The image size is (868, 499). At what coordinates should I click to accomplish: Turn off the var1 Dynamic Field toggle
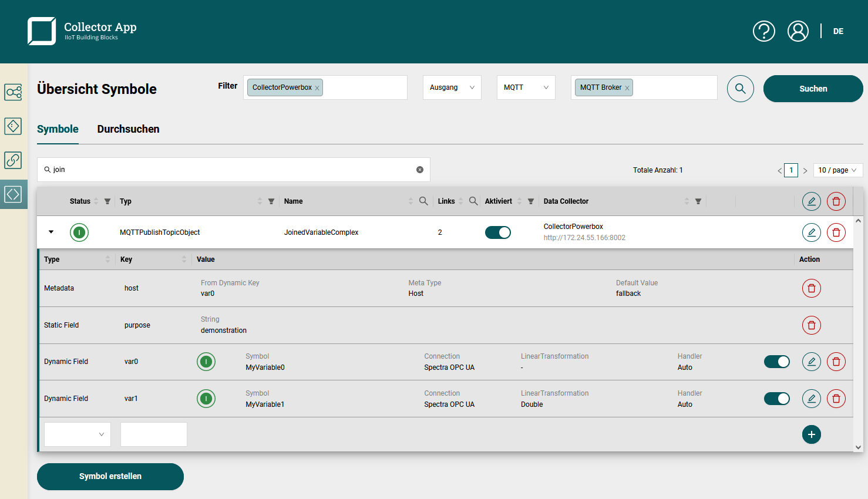tap(776, 399)
